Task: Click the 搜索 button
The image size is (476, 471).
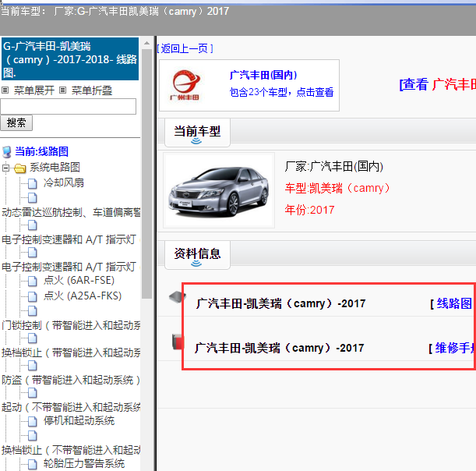Action: 16,122
